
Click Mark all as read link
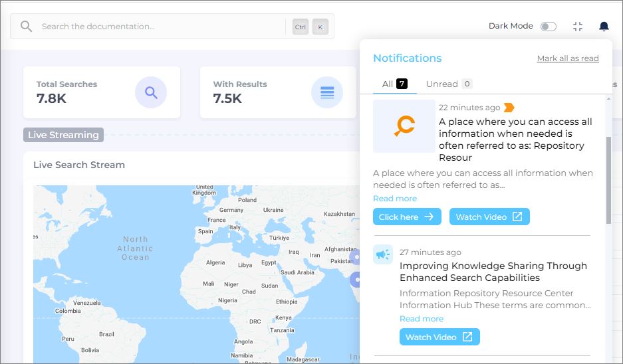coord(568,58)
